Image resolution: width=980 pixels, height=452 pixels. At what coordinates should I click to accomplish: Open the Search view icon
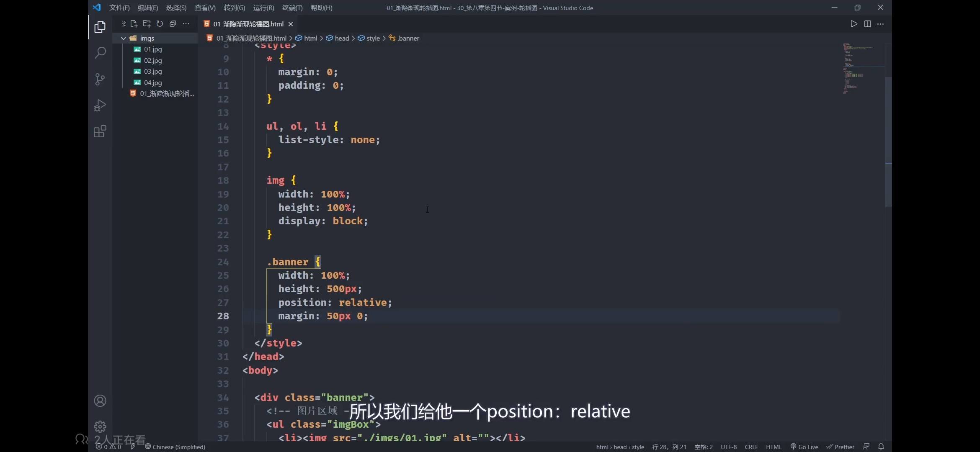[100, 53]
